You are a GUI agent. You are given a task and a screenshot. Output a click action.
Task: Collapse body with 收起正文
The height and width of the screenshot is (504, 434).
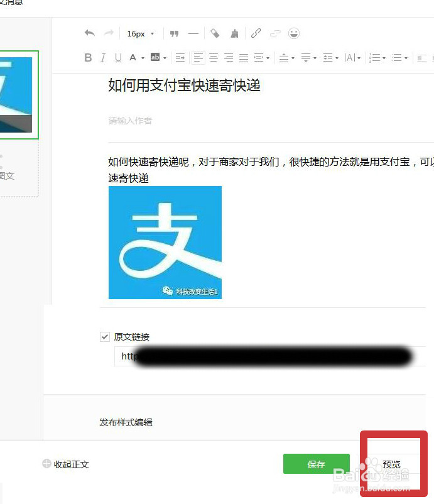click(72, 464)
